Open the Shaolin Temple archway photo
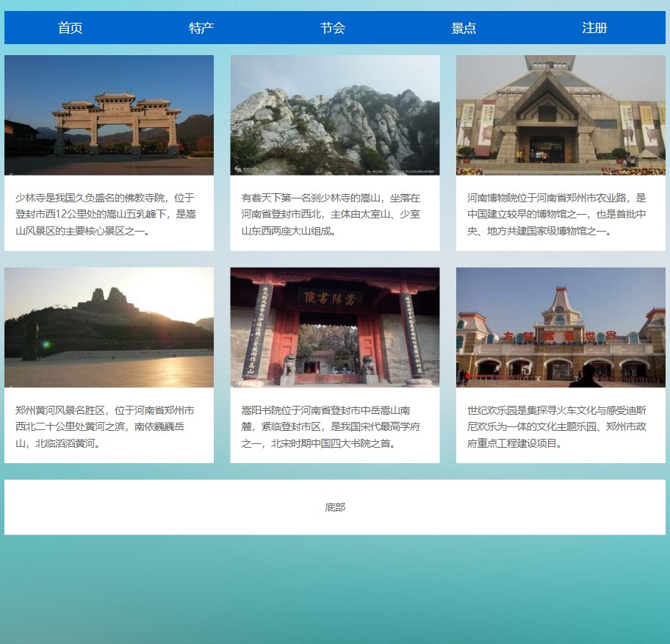This screenshot has width=670, height=644. [x=109, y=115]
